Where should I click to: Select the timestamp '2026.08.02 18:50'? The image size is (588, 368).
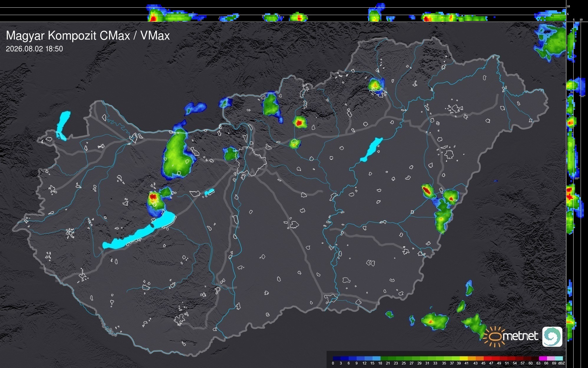[34, 49]
